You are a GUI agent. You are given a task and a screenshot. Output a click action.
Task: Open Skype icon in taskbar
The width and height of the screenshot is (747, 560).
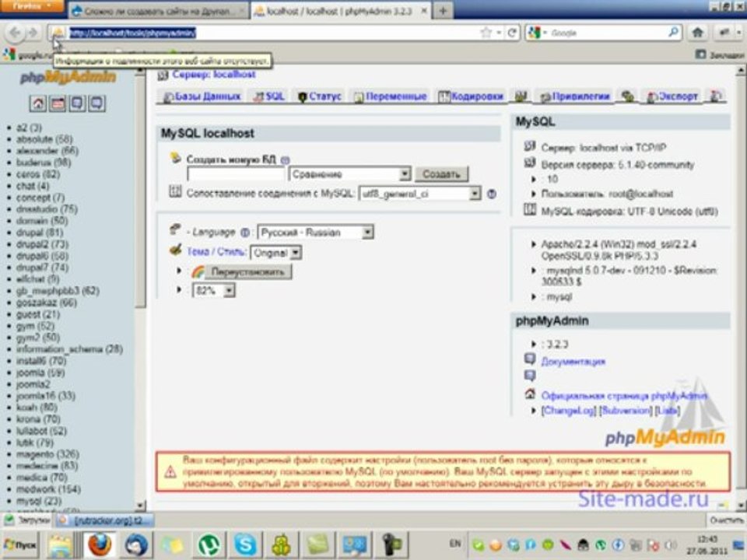pyautogui.click(x=245, y=544)
